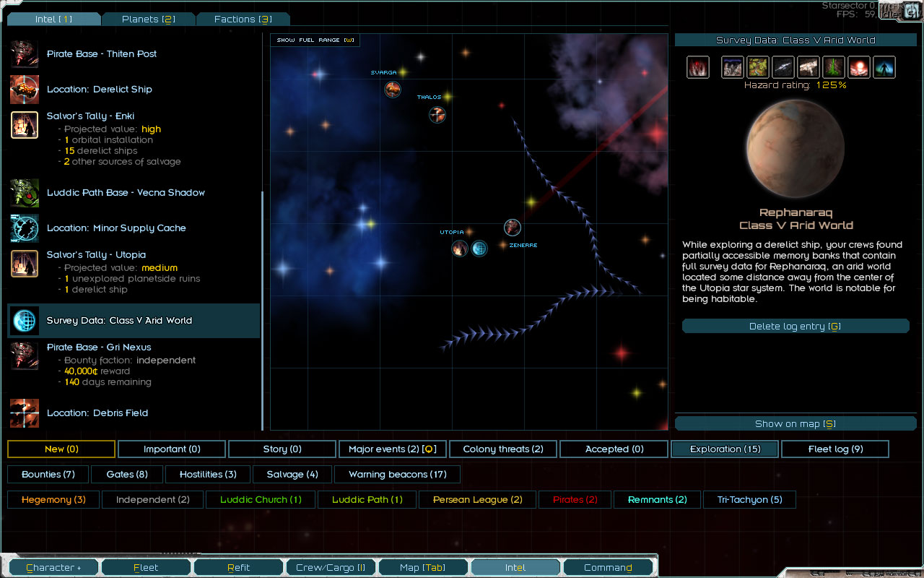Select the Minor Supply Cache icon
Screen dimensions: 924x578
[x=25, y=228]
